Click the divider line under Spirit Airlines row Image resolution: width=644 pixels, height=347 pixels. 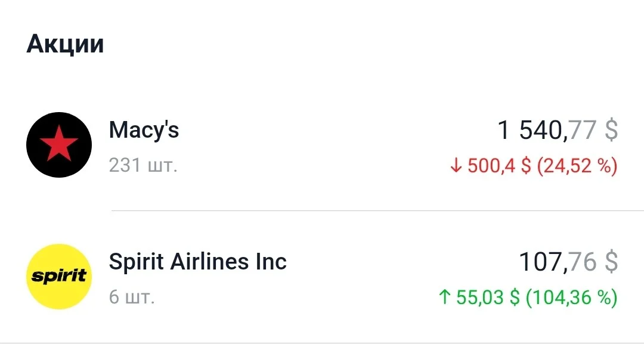[322, 343]
